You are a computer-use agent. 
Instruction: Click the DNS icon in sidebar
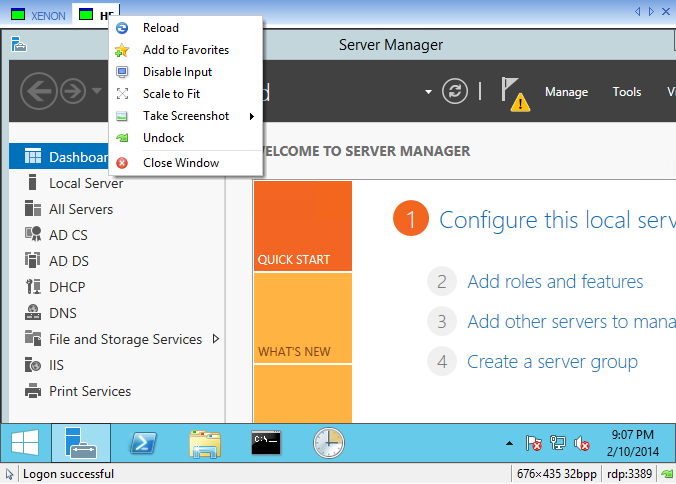pos(33,312)
